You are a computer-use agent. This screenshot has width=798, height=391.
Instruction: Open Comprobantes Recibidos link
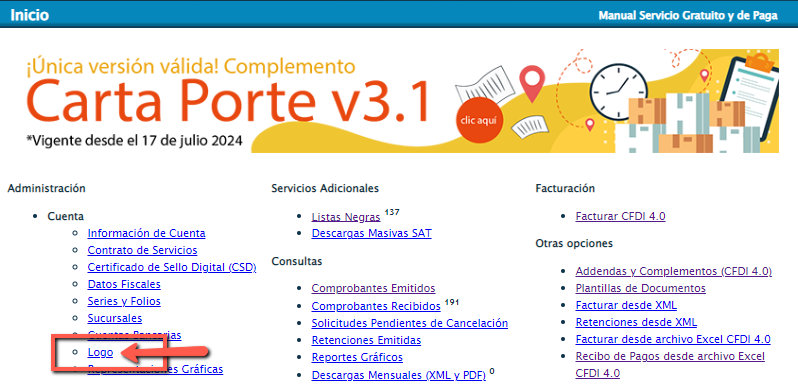376,306
